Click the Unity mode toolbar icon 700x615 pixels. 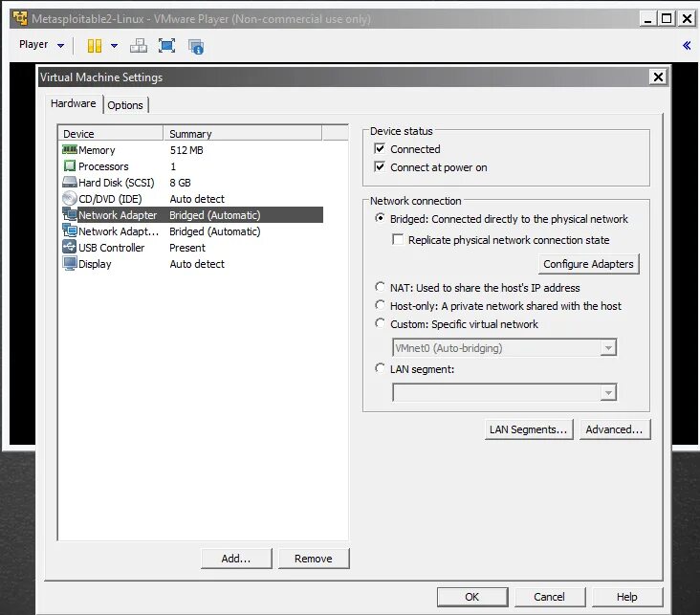(196, 47)
